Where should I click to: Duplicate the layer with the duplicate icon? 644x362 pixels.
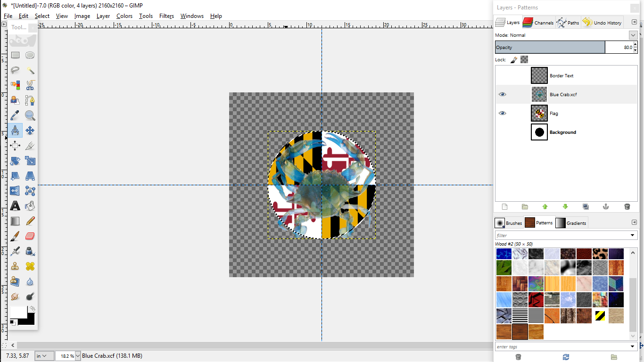point(586,206)
